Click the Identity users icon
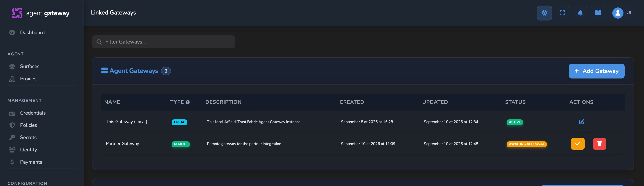Screen dimensions: 644x186 click(12, 150)
